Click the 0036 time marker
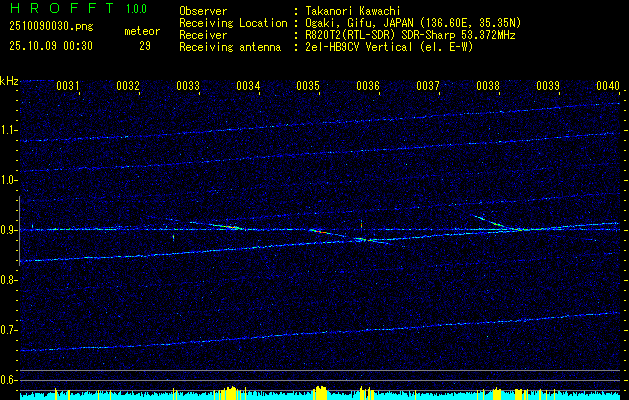This screenshot has width=629, height=400. pyautogui.click(x=368, y=87)
